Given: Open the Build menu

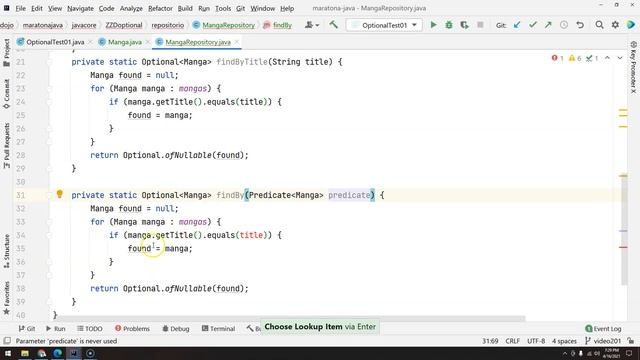Looking at the screenshot, I should click(185, 8).
